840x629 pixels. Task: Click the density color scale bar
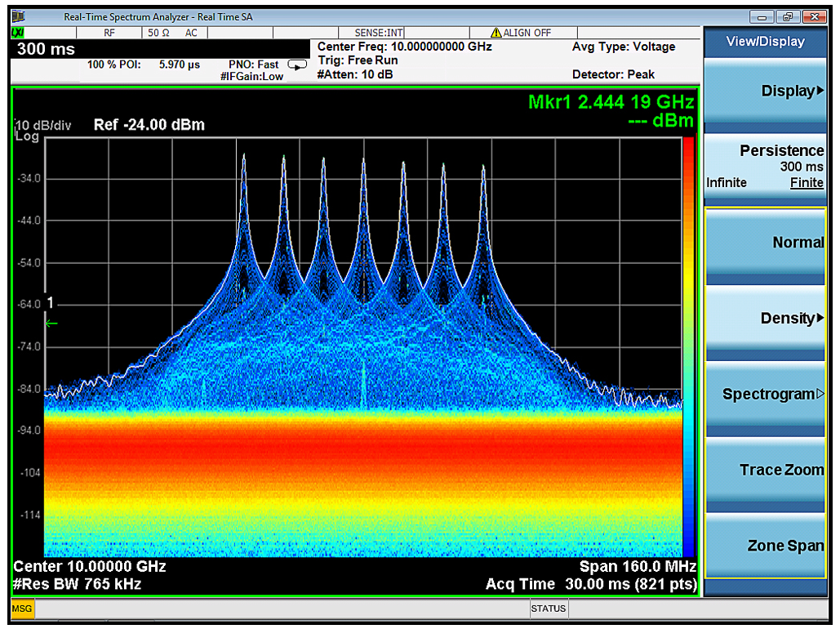tap(688, 347)
